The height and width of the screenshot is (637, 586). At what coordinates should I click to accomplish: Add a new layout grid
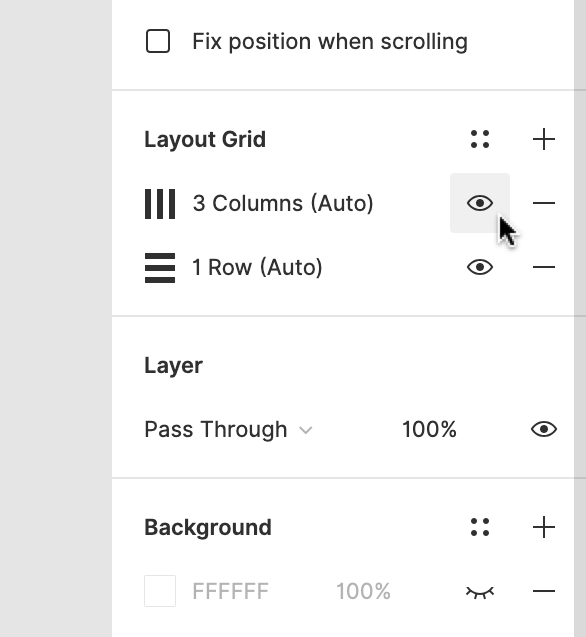click(544, 139)
